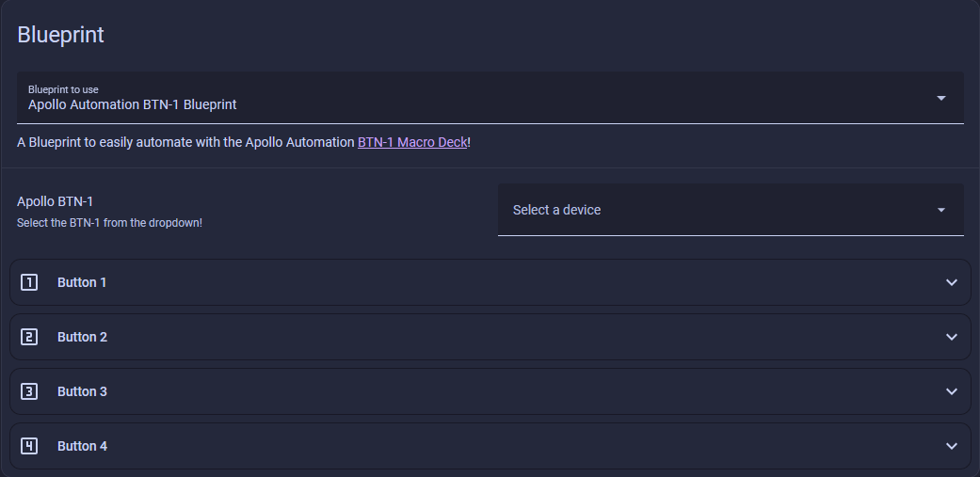The image size is (980, 477).
Task: Click the 'Blueprint' section heading
Action: tap(60, 35)
